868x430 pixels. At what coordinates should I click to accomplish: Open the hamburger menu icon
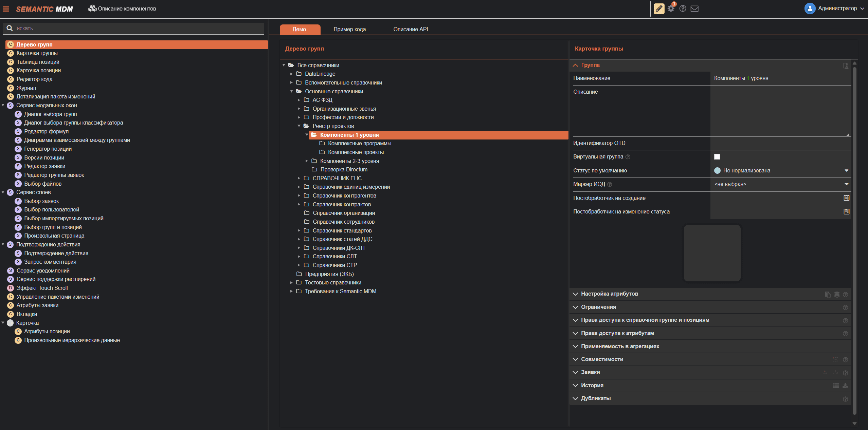click(6, 9)
